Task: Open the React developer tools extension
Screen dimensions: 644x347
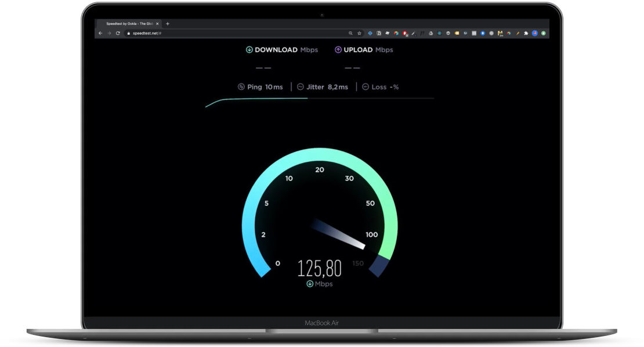Action: click(439, 33)
